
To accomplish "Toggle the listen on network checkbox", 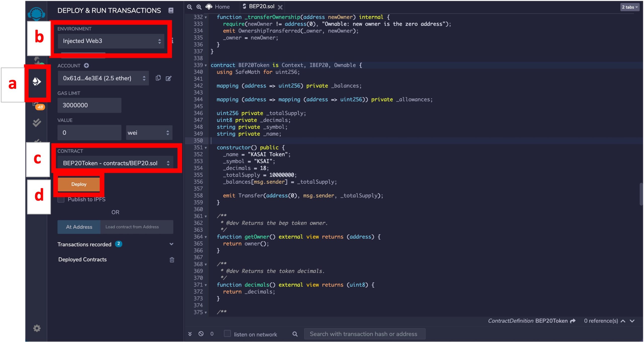I will pos(227,333).
